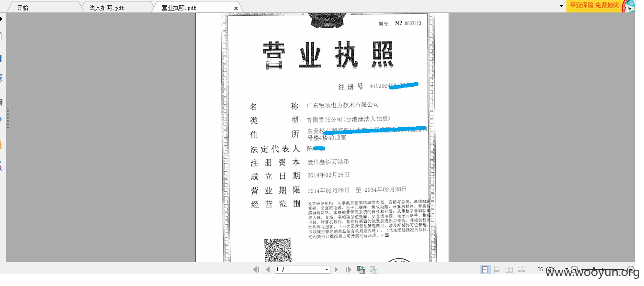Viewport: 644px width, 286px height.
Task: Enable facing pages view mode
Action: pos(509,270)
